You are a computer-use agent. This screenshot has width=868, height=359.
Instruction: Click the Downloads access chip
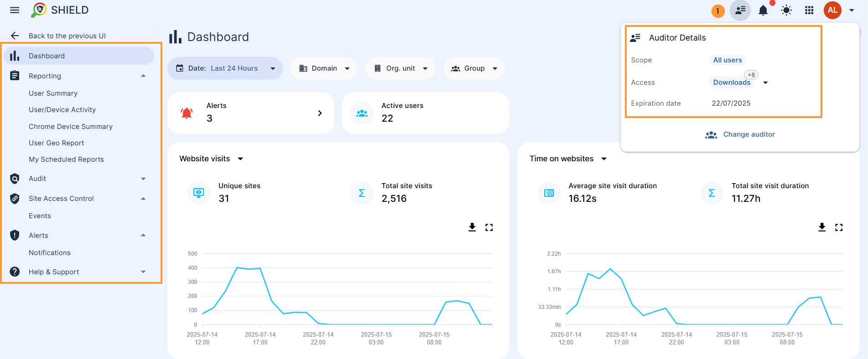732,82
